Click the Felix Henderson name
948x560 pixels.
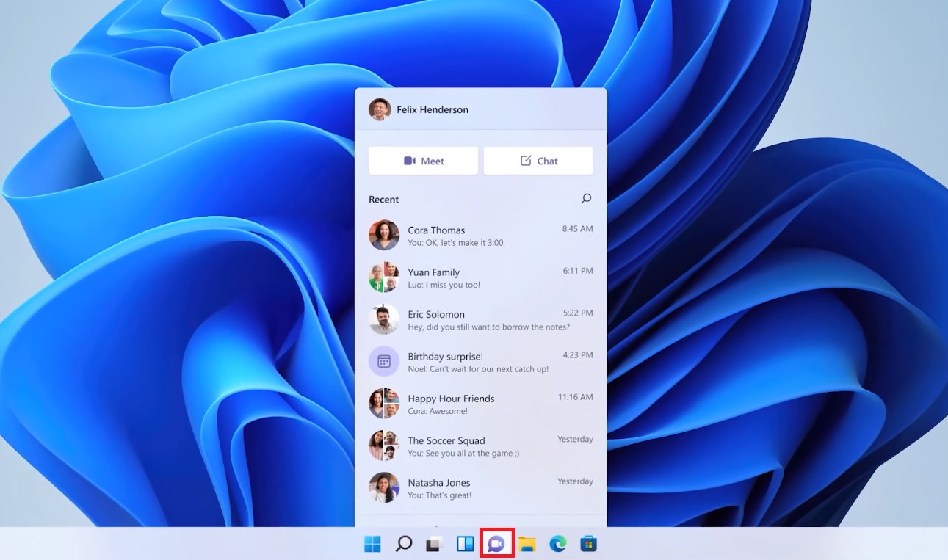pyautogui.click(x=433, y=109)
